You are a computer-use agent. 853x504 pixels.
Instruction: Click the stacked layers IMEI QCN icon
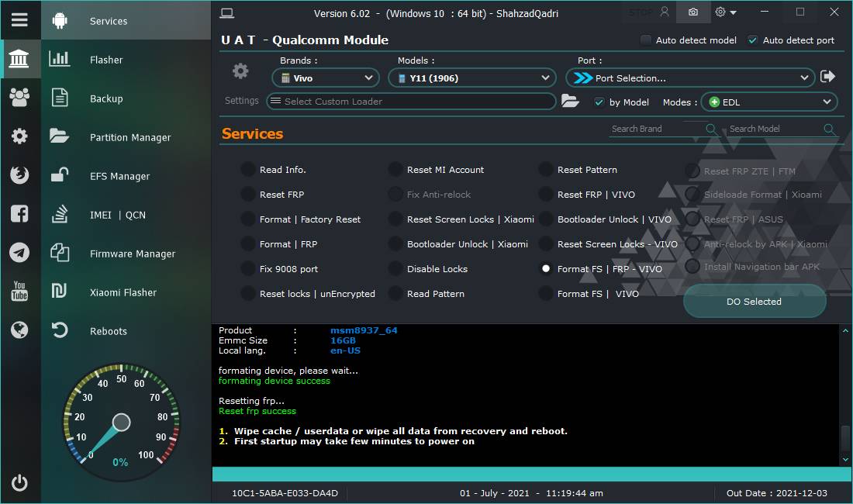pyautogui.click(x=60, y=214)
